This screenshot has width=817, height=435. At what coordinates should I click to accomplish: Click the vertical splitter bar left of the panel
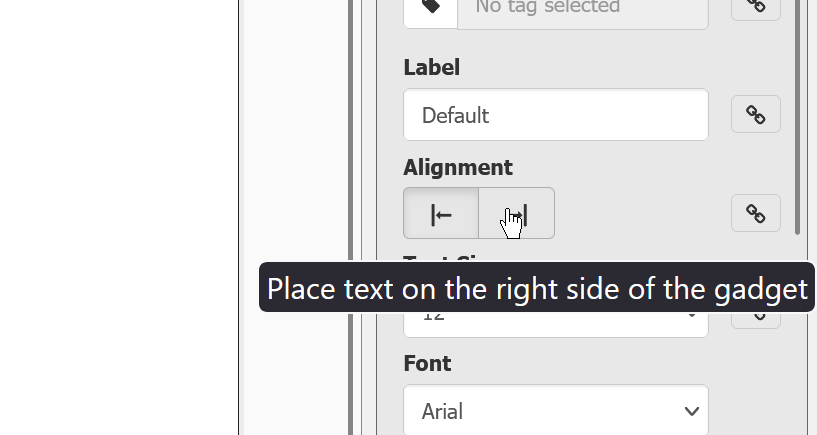[351, 217]
